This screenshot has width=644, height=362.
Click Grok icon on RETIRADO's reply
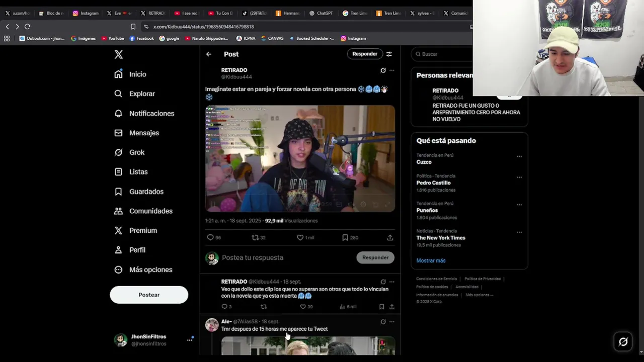coord(383,282)
